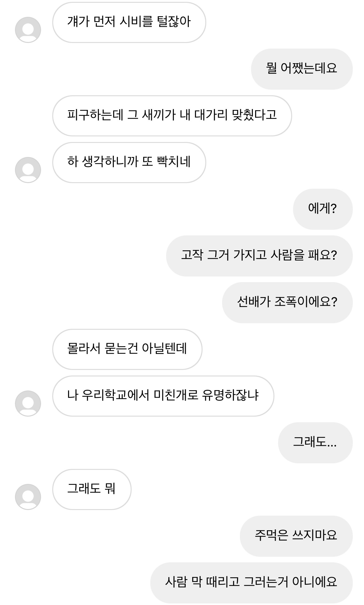Click the '선배가 조폭이에요?' bubble
Image resolution: width=364 pixels, height=605 pixels.
tap(287, 302)
